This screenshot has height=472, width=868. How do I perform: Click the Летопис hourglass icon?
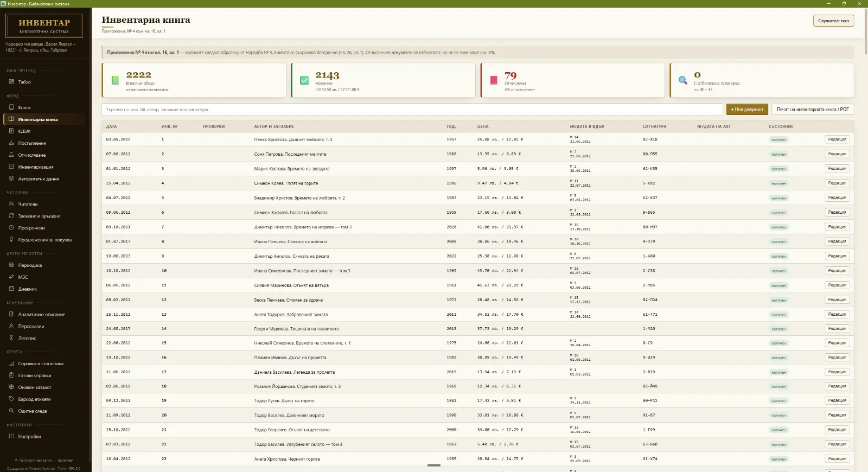coord(11,338)
